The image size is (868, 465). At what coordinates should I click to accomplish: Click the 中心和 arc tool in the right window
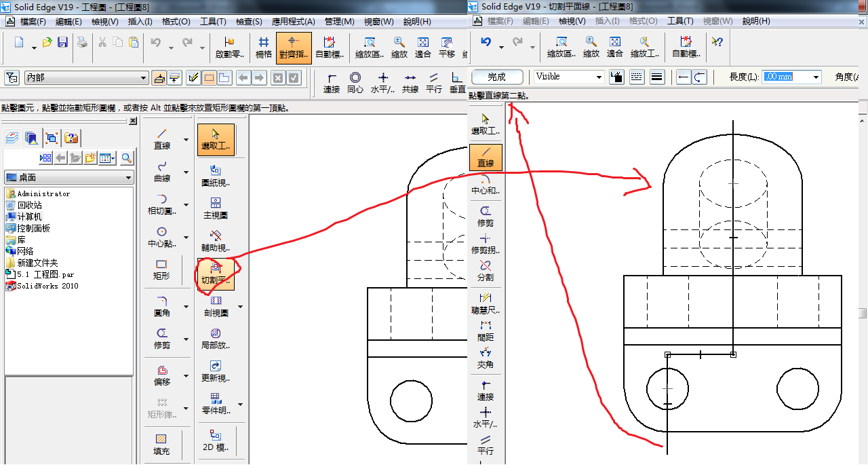tap(485, 184)
